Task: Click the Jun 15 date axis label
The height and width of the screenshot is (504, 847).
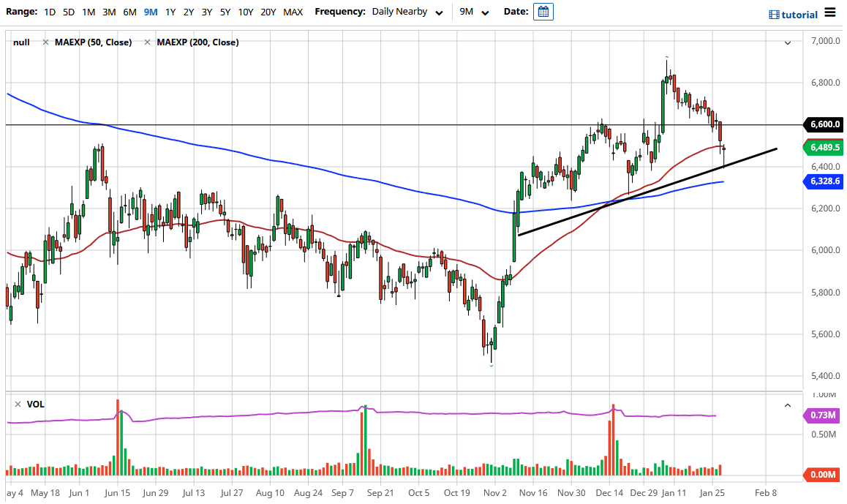Action: tap(117, 492)
